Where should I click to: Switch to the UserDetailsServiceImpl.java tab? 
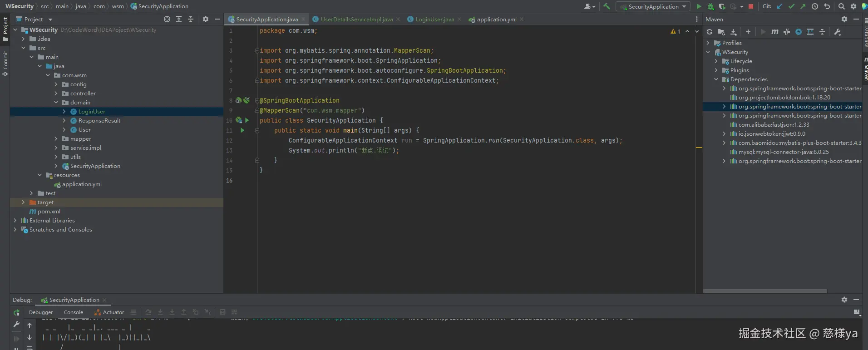coord(356,20)
